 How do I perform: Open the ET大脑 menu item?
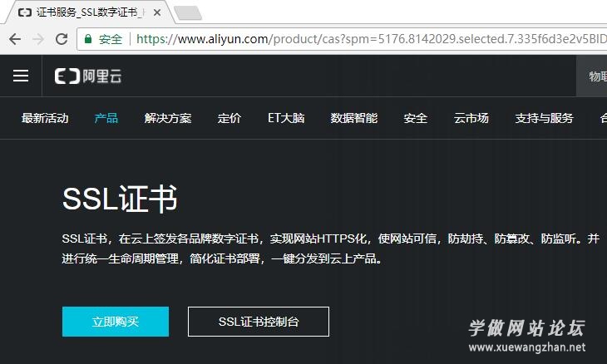coord(286,118)
